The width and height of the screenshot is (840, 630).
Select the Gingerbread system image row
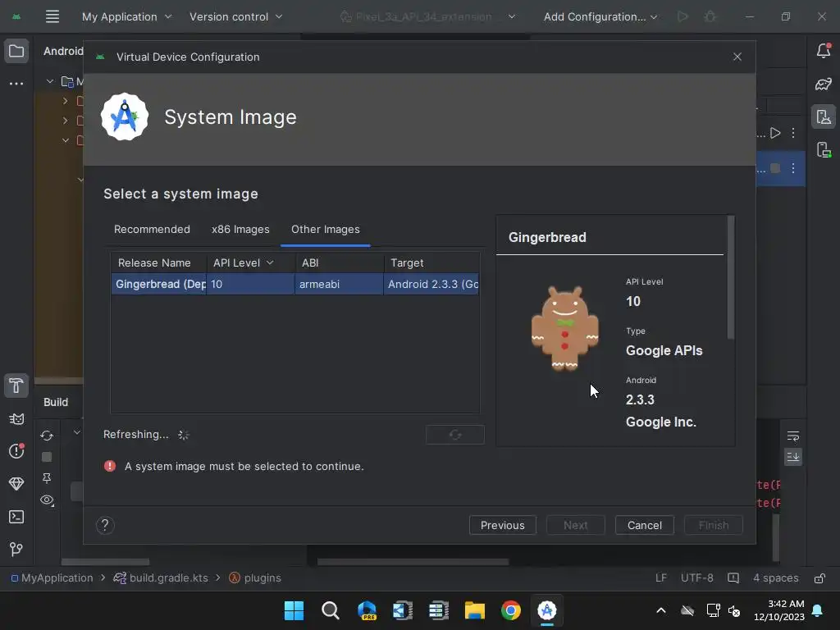coord(294,284)
